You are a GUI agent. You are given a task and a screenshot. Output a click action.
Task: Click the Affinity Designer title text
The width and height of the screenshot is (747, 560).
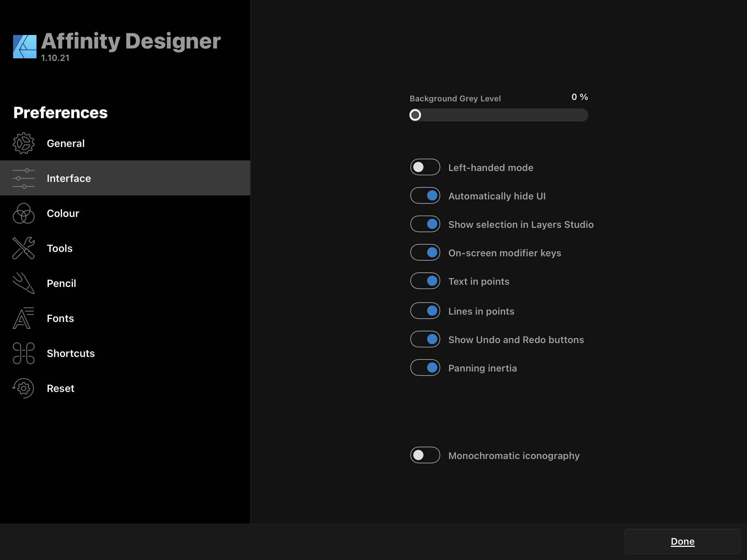click(x=131, y=41)
